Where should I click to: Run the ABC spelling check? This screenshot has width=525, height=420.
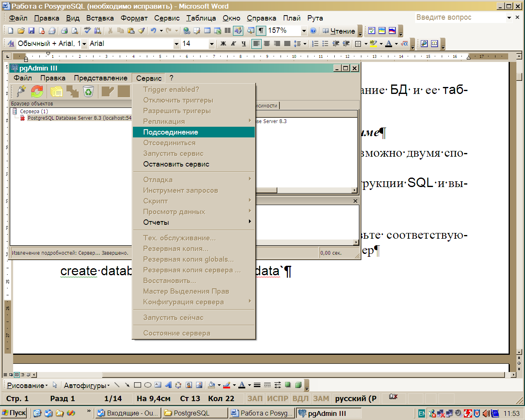click(x=87, y=31)
